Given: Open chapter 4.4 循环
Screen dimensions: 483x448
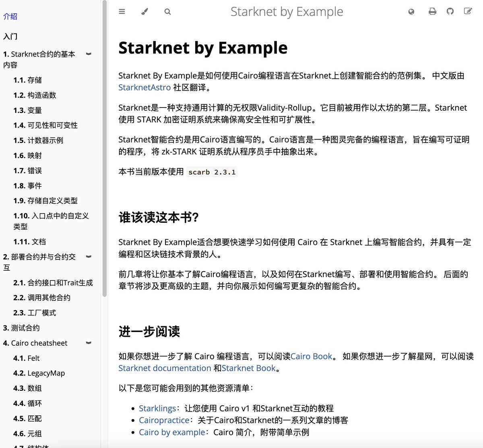Looking at the screenshot, I should pyautogui.click(x=27, y=403).
